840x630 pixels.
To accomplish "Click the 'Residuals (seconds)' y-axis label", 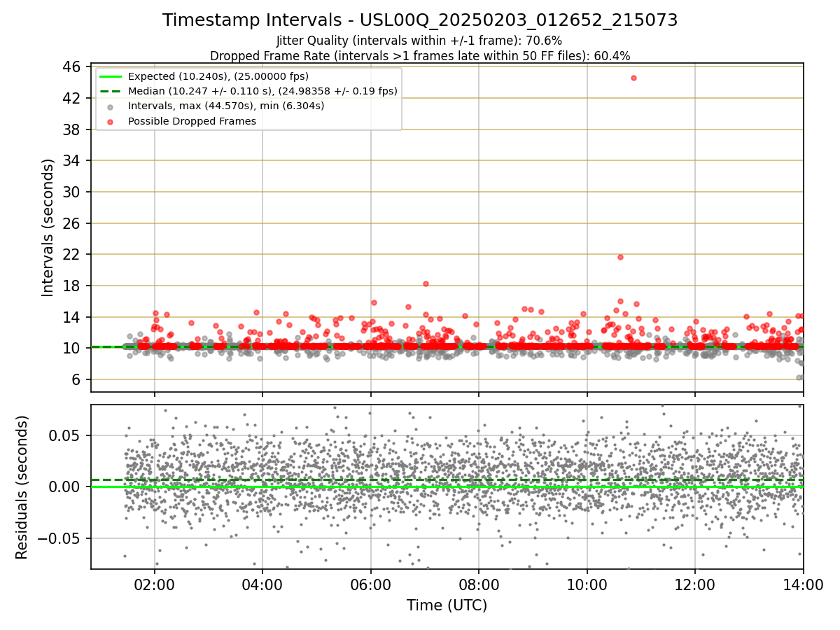I will pos(22,487).
